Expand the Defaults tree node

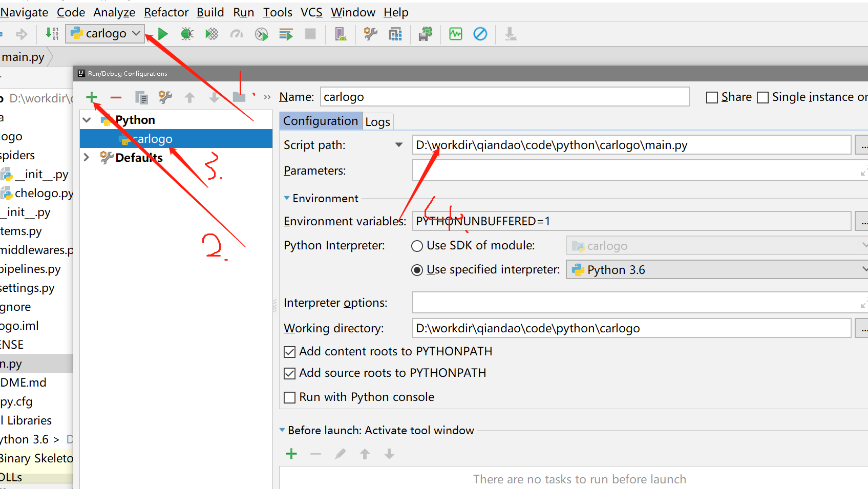click(x=87, y=157)
